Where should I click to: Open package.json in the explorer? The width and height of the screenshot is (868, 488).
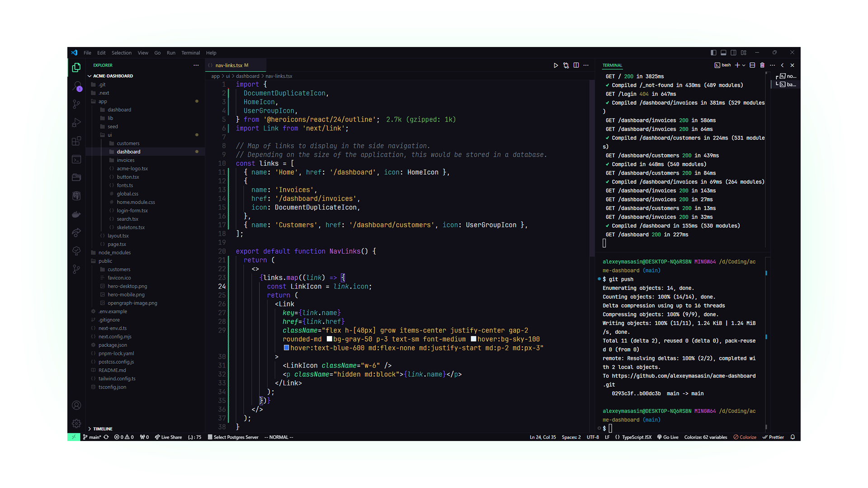pyautogui.click(x=113, y=345)
